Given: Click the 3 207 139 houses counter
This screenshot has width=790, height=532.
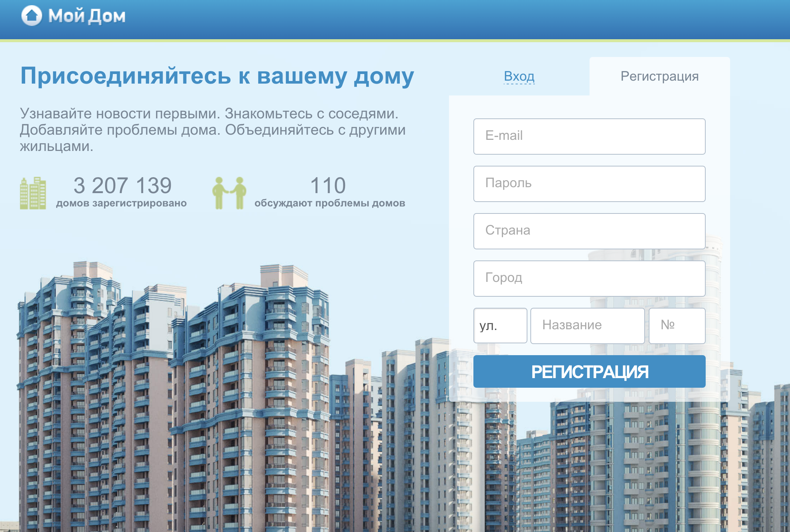Looking at the screenshot, I should pyautogui.click(x=122, y=185).
